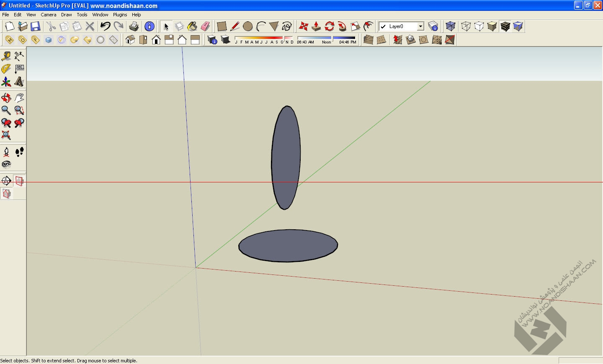Activate the Protractor tool
Viewport: 603px width, 364px height.
pos(6,69)
